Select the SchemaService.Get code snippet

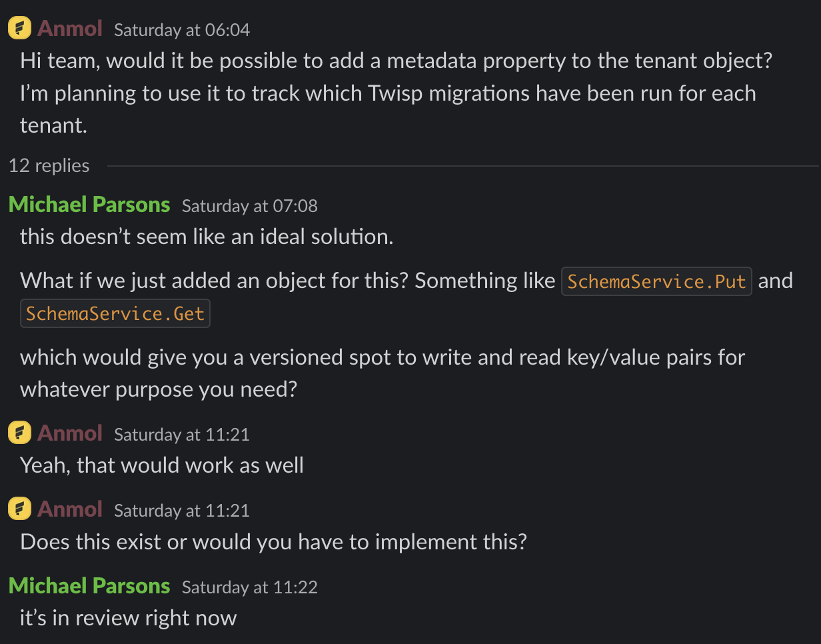coord(115,313)
